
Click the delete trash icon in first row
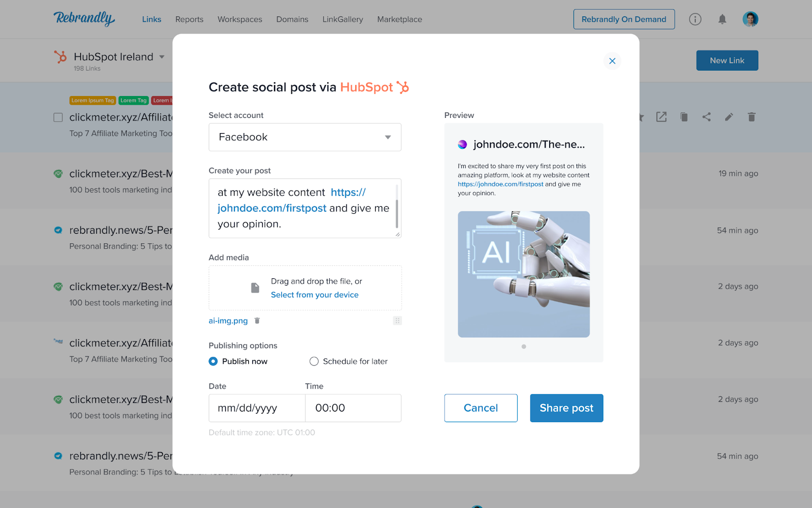pyautogui.click(x=752, y=117)
